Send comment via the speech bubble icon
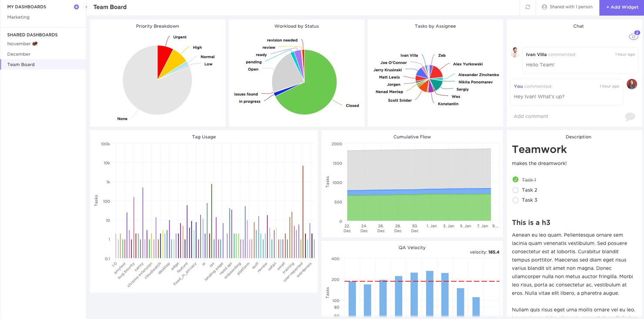 pyautogui.click(x=630, y=116)
